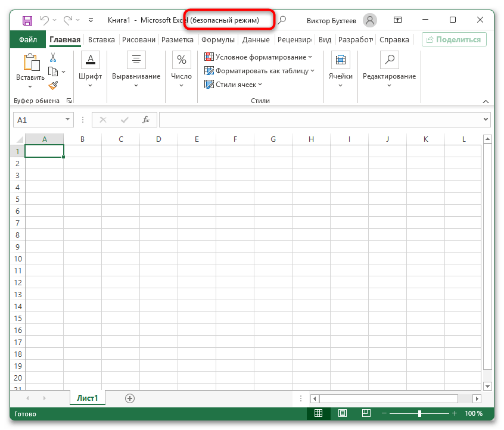Collapse the ribbon with the chevron
The image size is (504, 430).
point(486,101)
